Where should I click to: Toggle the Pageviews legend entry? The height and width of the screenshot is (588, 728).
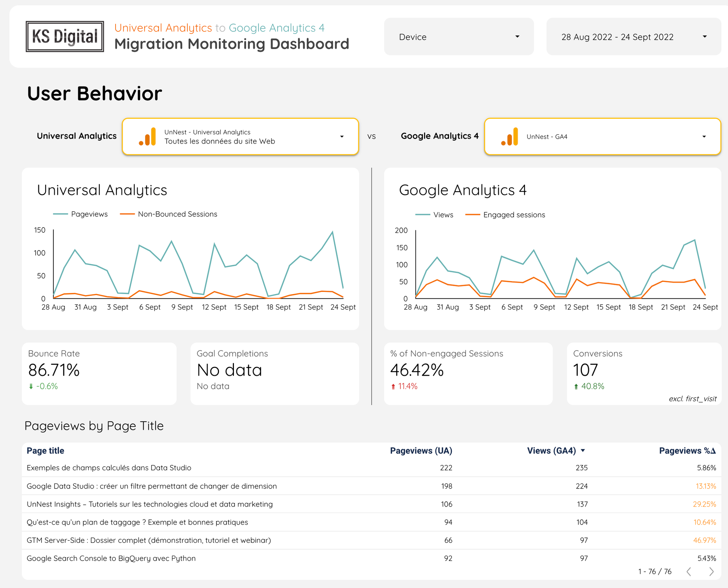(80, 214)
